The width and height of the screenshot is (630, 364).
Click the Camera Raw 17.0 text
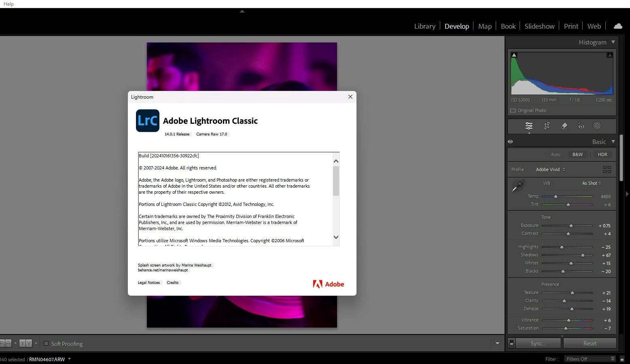212,134
